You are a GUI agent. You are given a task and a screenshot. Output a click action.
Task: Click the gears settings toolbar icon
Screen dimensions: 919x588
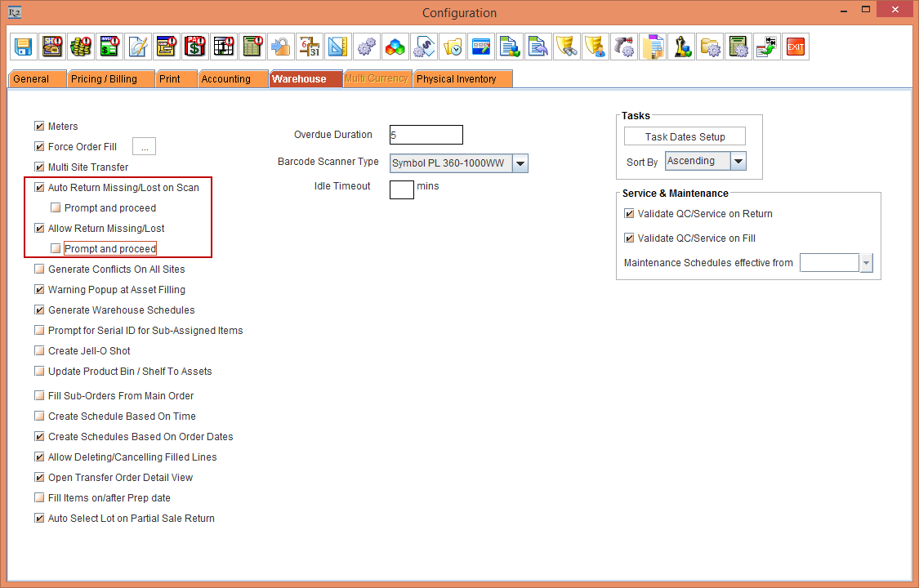click(366, 47)
